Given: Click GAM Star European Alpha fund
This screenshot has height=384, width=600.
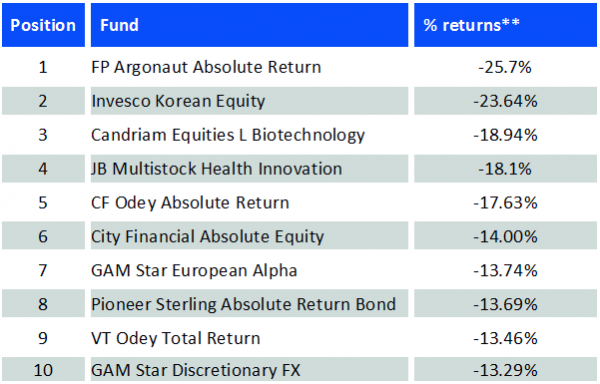Looking at the screenshot, I should (194, 270).
